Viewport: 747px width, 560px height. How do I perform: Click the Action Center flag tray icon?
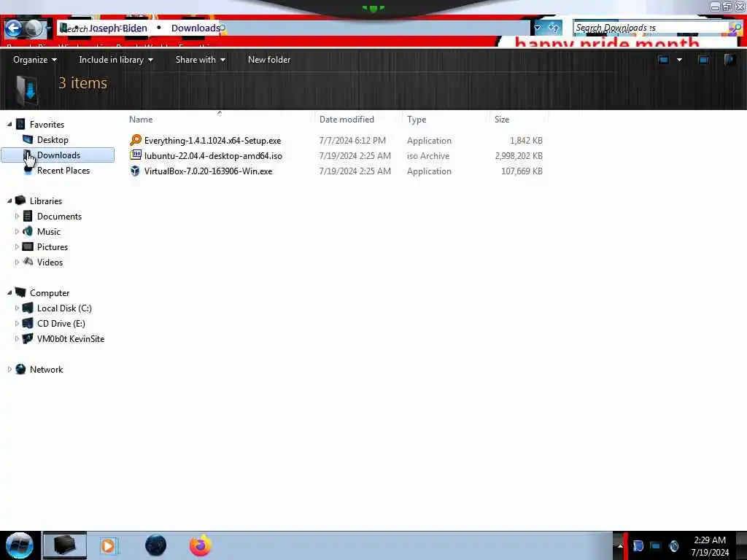point(638,545)
